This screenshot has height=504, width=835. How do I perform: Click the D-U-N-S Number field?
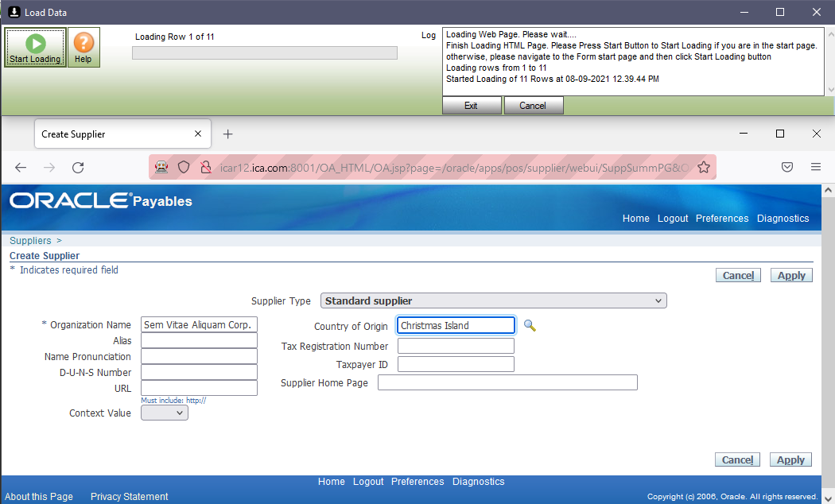pyautogui.click(x=199, y=372)
